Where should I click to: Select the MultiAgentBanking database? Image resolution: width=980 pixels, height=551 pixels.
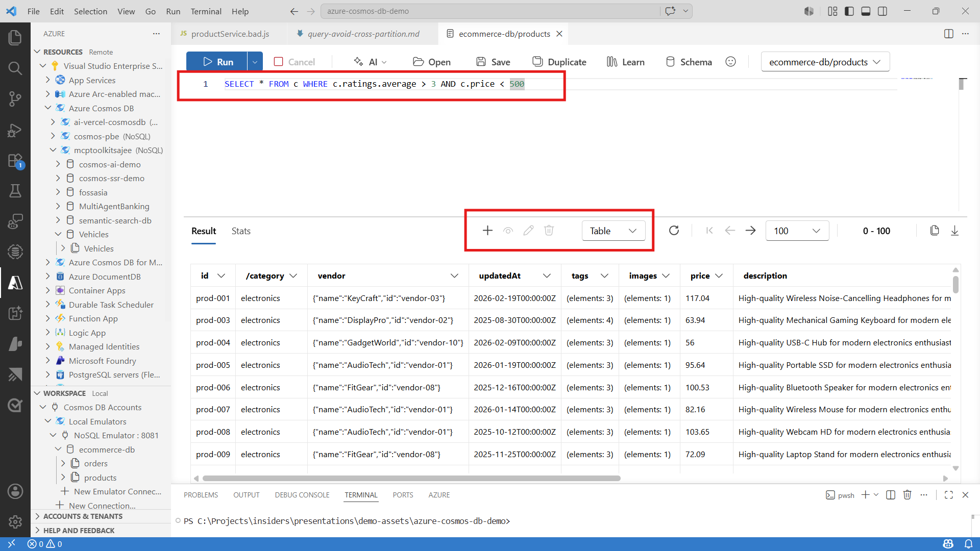(114, 206)
